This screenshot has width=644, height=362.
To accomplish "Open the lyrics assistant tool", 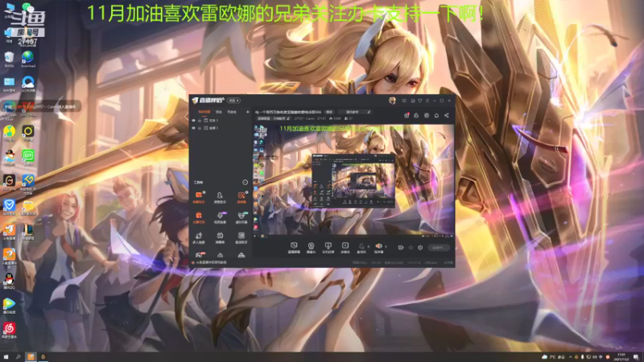I will [242, 237].
